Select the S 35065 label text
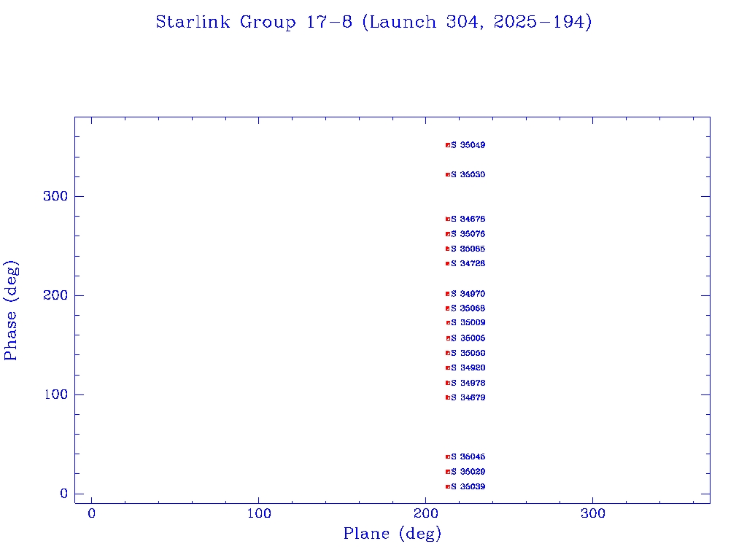The image size is (747, 560). click(468, 249)
